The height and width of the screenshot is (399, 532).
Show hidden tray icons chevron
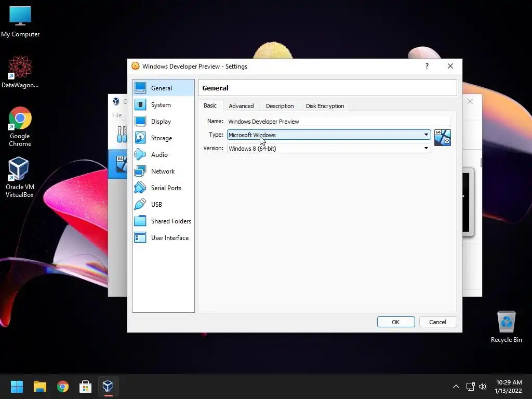(x=456, y=387)
